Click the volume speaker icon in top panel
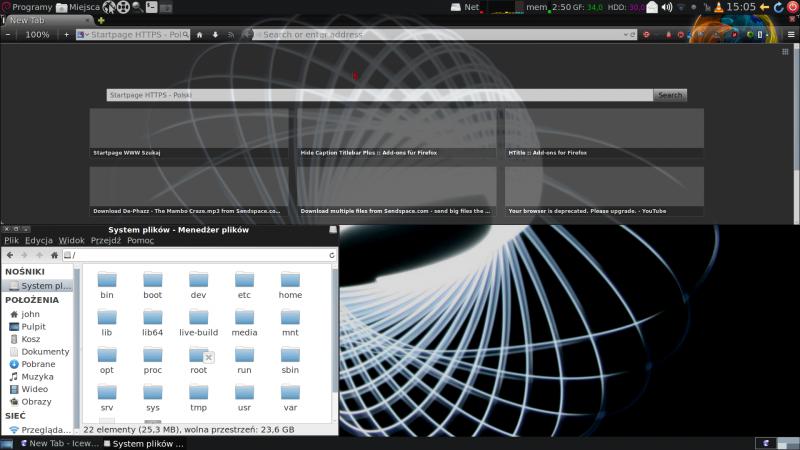The image size is (800, 450). pos(667,7)
